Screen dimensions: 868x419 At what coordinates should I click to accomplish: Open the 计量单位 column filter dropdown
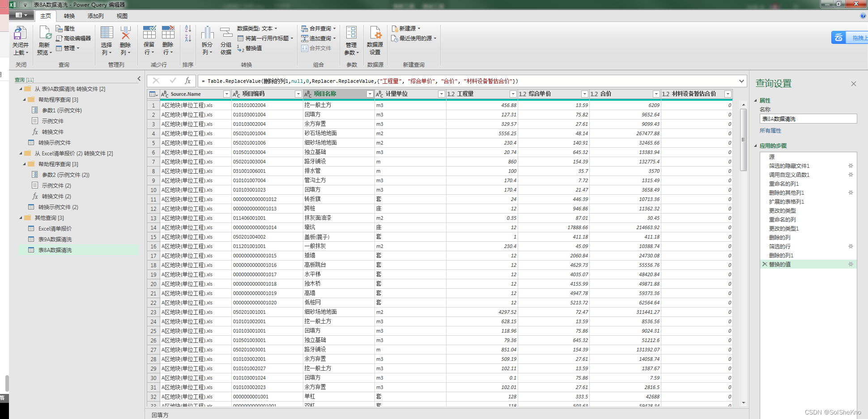point(442,94)
